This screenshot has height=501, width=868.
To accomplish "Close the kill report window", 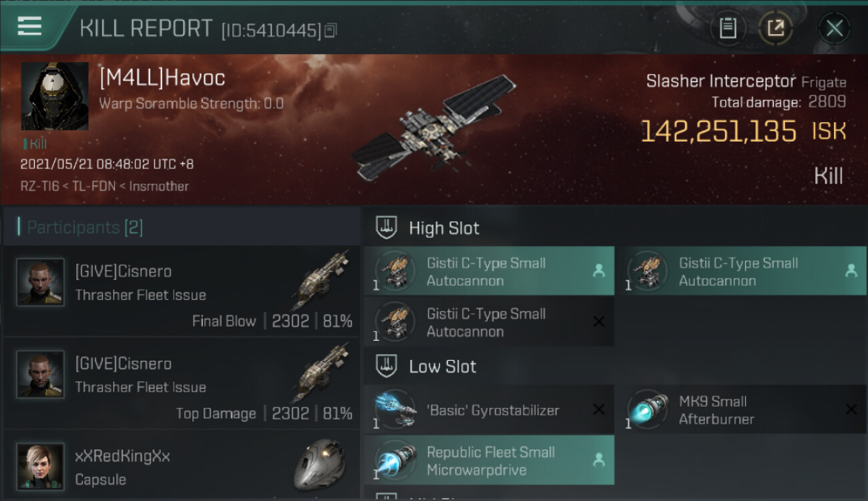I will tap(834, 28).
